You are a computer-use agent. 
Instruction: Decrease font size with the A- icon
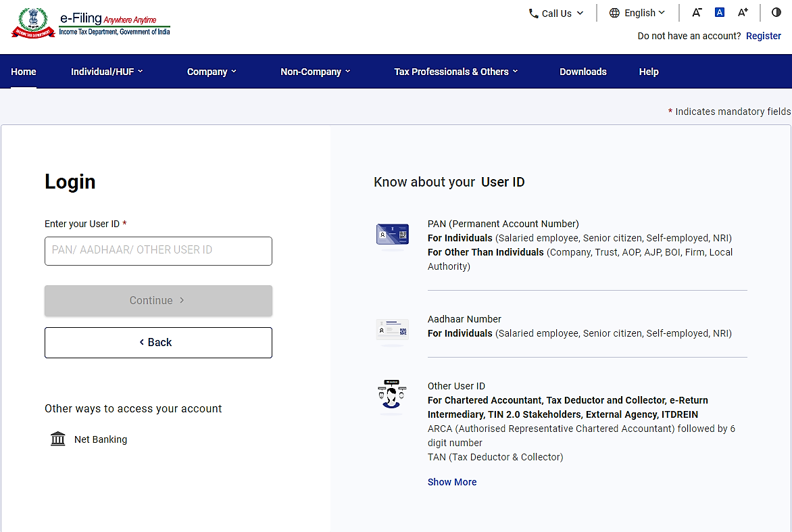pyautogui.click(x=697, y=12)
